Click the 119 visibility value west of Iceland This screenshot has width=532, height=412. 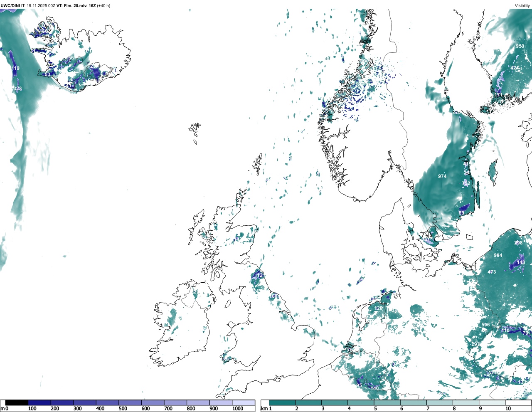tap(15, 68)
